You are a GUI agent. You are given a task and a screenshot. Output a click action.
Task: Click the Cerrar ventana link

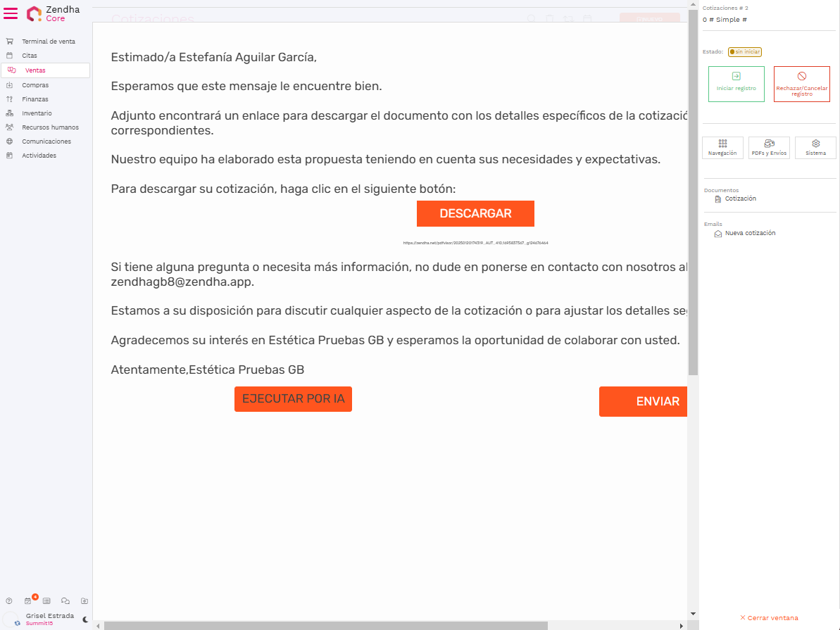click(769, 618)
